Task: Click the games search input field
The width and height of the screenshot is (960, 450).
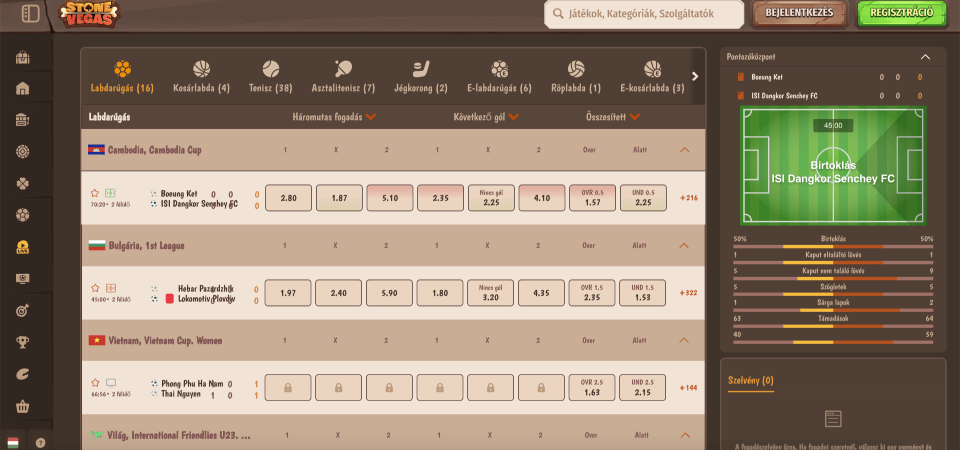Action: (644, 14)
